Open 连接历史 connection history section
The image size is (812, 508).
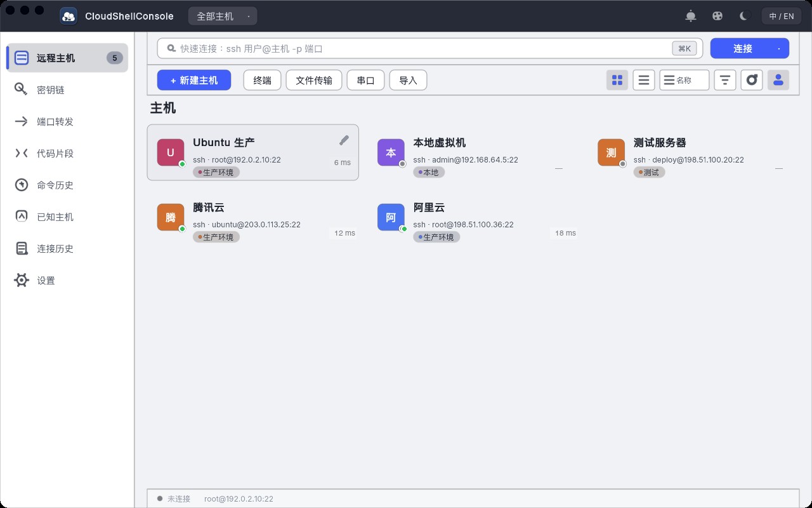click(67, 248)
